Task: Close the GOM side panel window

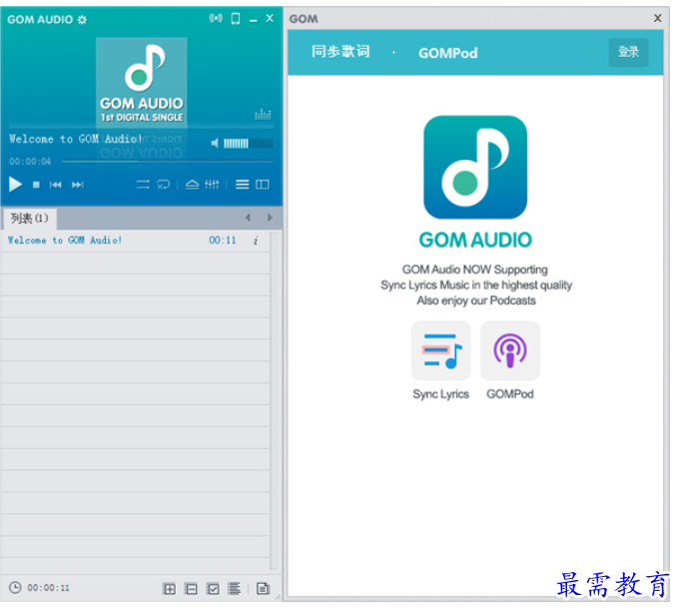Action: click(658, 18)
